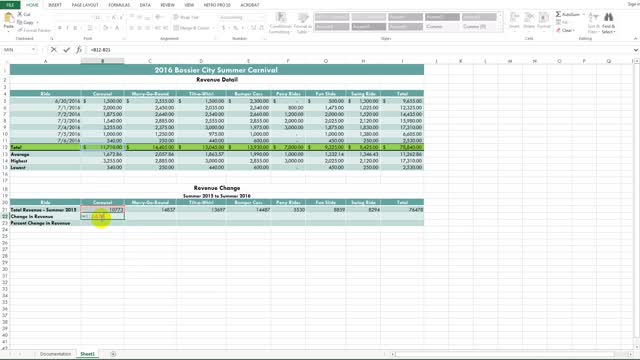
Task: Apply the fill color bucket
Action: coord(105,28)
